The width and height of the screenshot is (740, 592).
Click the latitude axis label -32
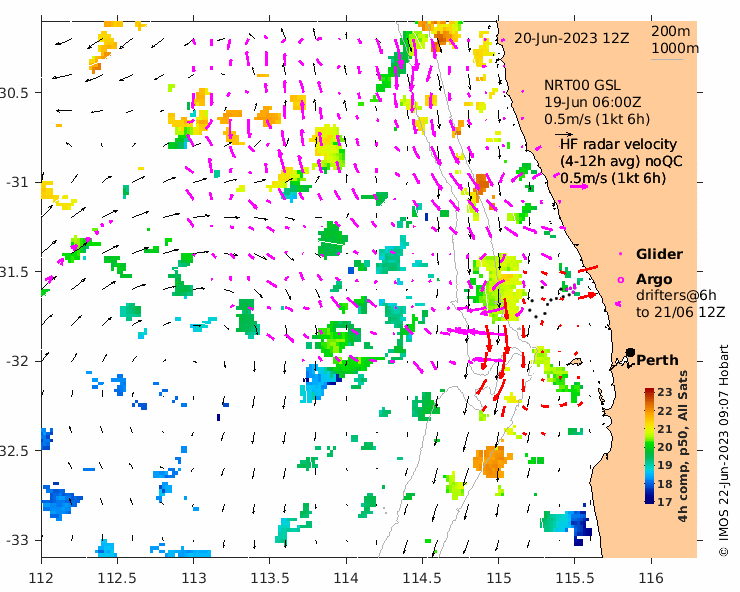17,361
